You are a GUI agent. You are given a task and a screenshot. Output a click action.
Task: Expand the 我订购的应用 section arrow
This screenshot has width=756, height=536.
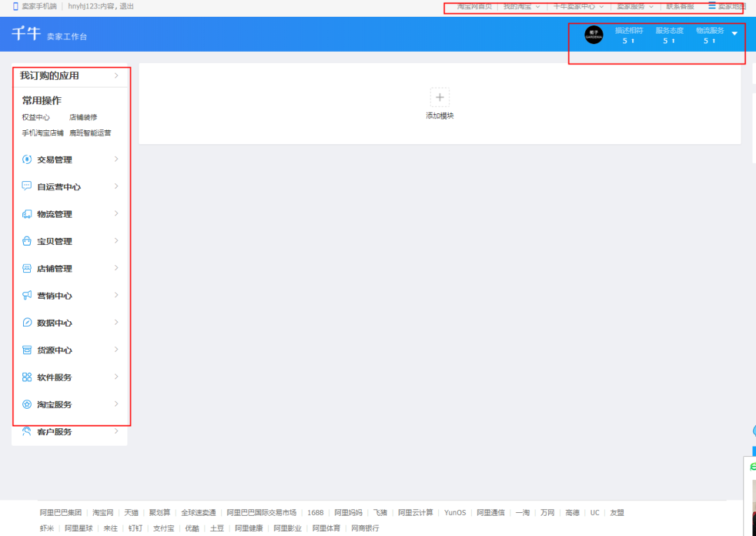point(116,76)
